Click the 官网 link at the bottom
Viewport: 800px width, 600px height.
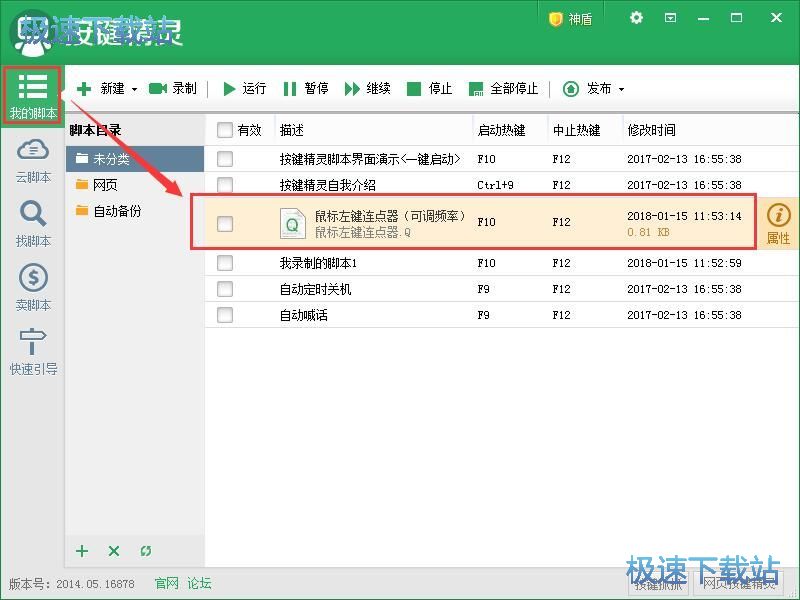(165, 583)
